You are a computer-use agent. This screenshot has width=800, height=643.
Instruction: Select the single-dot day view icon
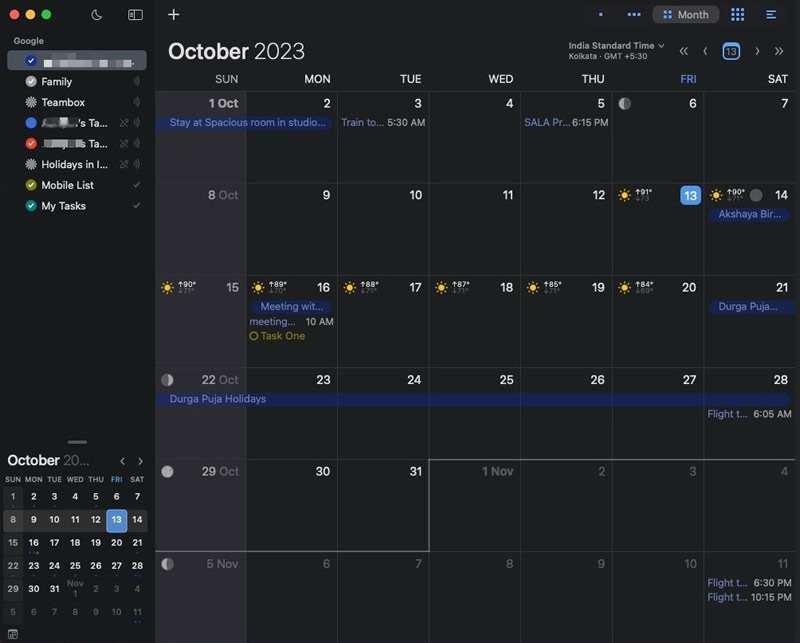pos(601,14)
